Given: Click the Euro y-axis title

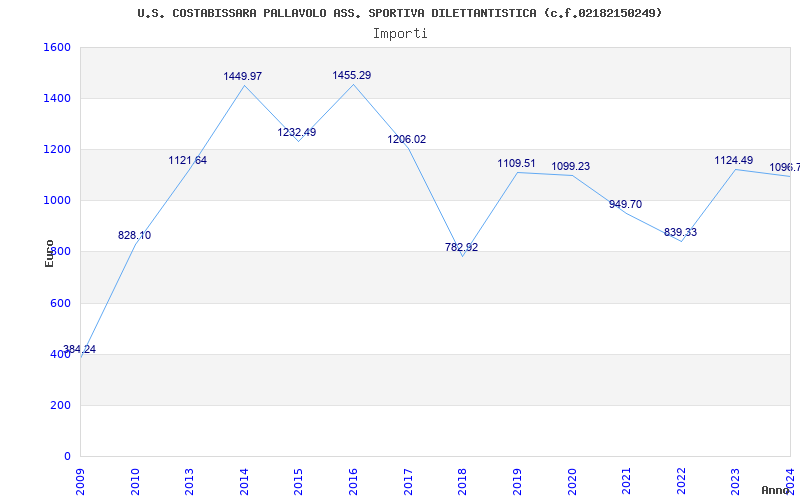Looking at the screenshot, I should 49,254.
